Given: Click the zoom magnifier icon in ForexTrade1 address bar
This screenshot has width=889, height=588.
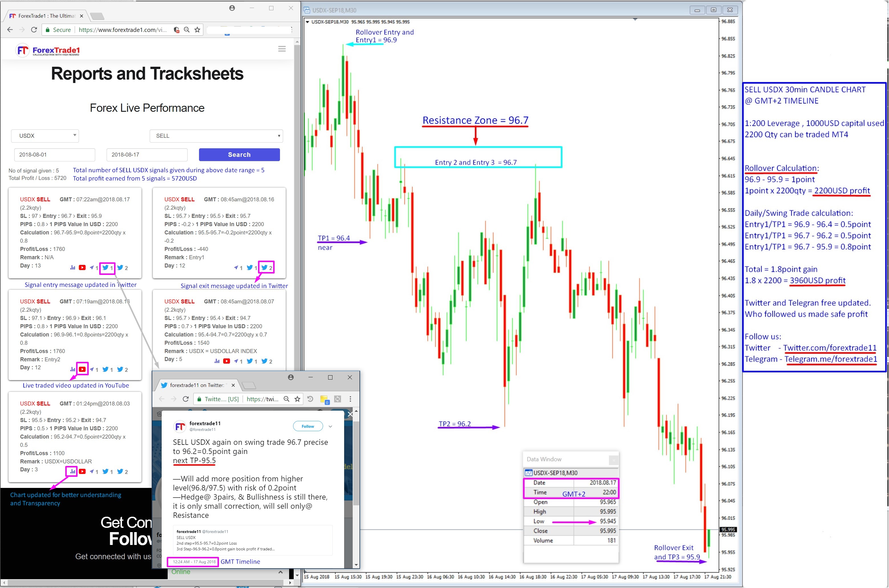Looking at the screenshot, I should coord(187,30).
